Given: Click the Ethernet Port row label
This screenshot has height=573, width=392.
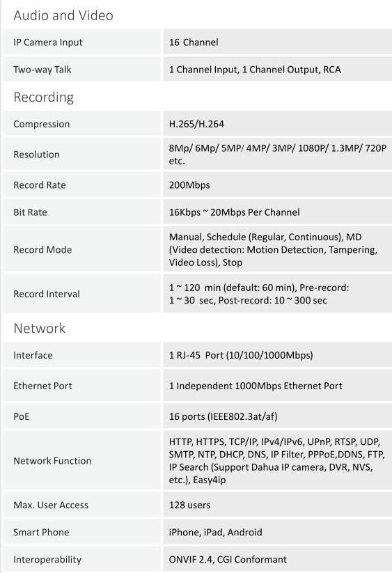Looking at the screenshot, I should (42, 386).
